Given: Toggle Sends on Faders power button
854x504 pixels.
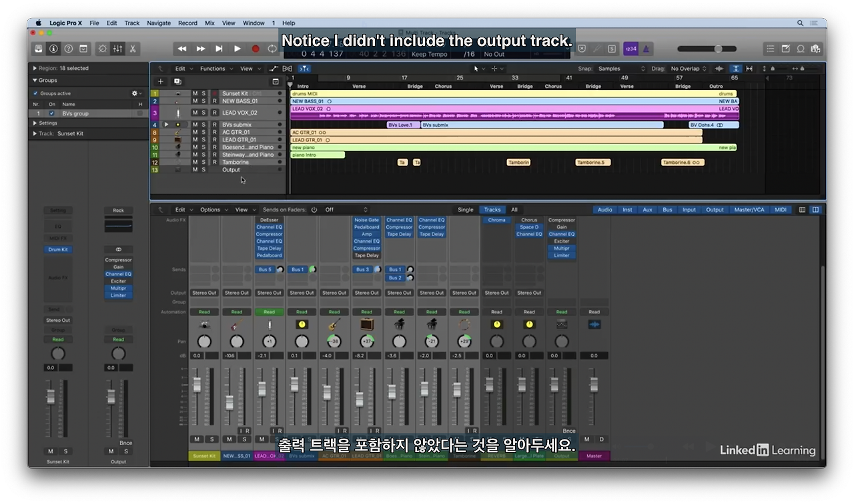Looking at the screenshot, I should point(314,209).
